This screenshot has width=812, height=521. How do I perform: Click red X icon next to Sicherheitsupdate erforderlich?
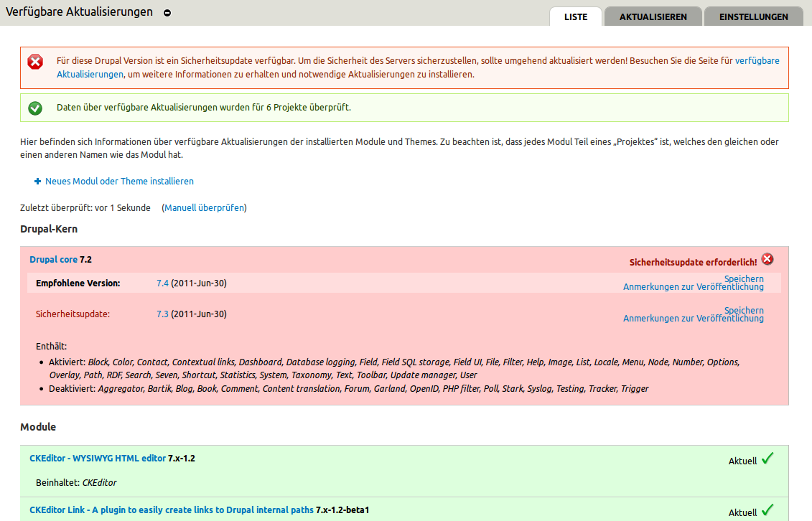[x=767, y=259]
